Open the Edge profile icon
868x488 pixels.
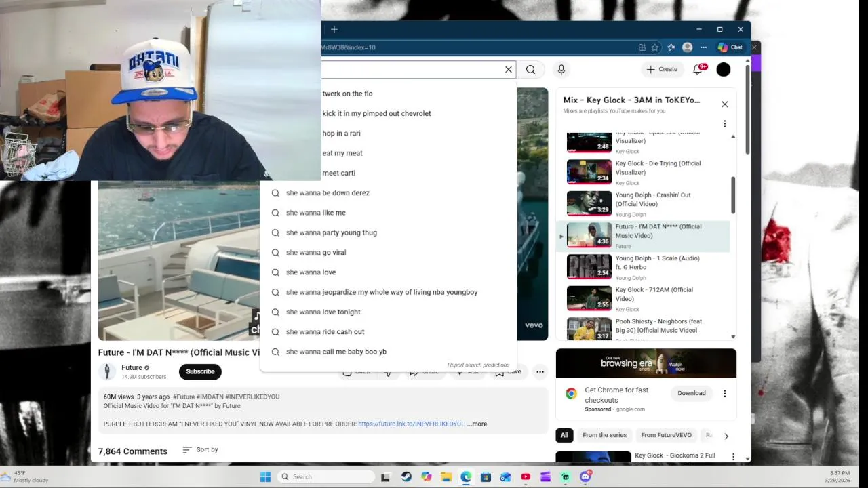pyautogui.click(x=688, y=47)
